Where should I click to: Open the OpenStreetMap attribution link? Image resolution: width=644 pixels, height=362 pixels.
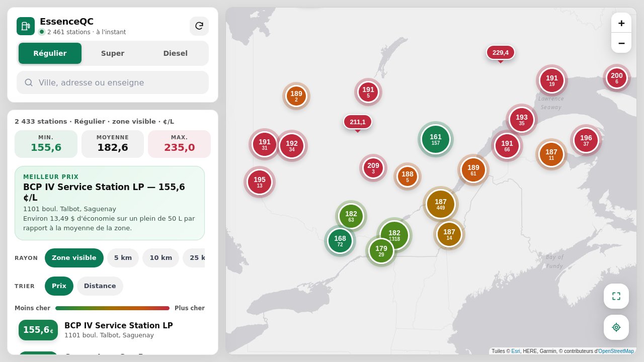(x=616, y=351)
